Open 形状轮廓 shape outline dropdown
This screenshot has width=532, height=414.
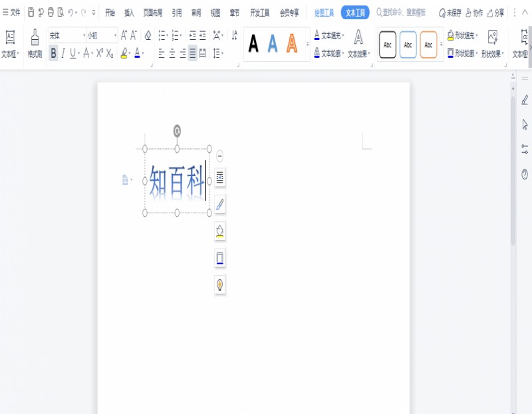[x=463, y=54]
